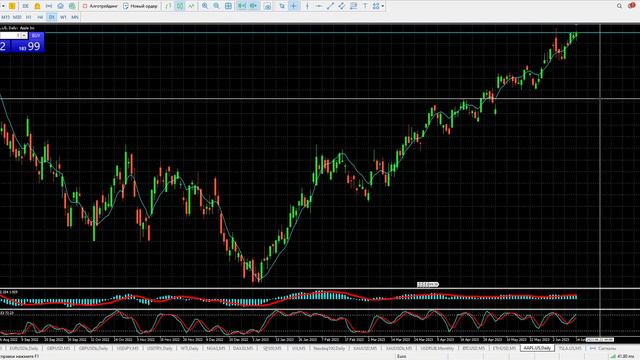Select the M30 timeframe
This screenshot has width=640, height=360.
click(x=17, y=17)
